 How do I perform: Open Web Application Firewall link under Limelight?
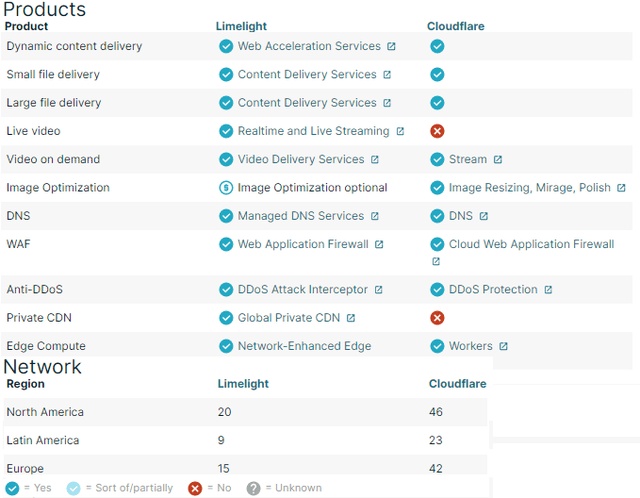303,244
